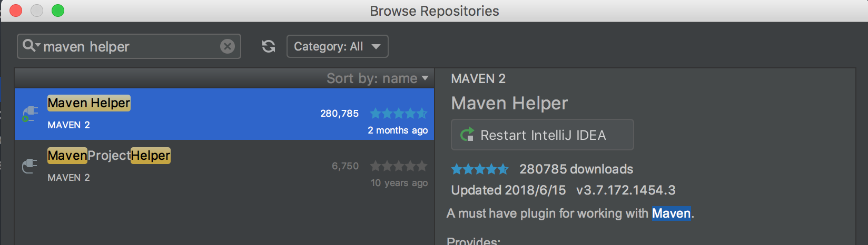
Task: Click the highlighted Maven word in description
Action: [x=671, y=213]
